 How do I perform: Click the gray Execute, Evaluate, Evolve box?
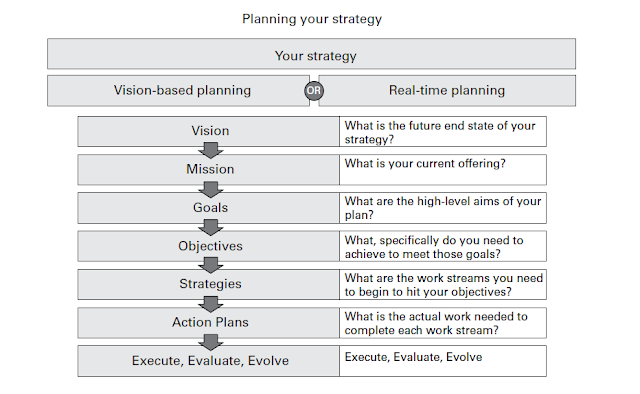[x=209, y=361]
